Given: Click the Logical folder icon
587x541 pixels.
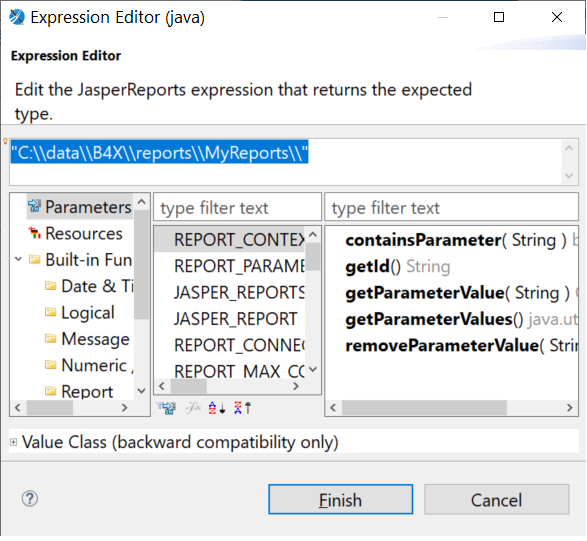Looking at the screenshot, I should coord(51,312).
